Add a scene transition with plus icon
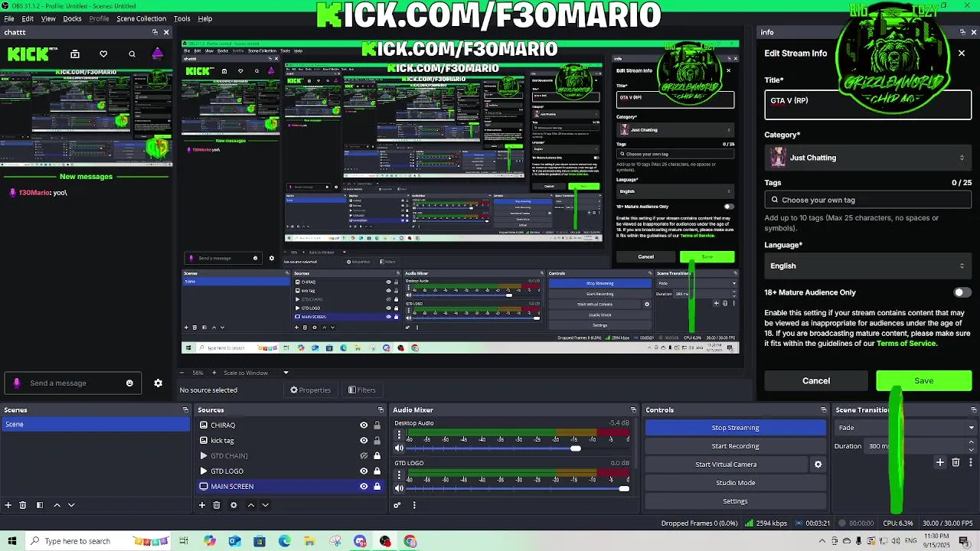The image size is (980, 551). tap(940, 462)
